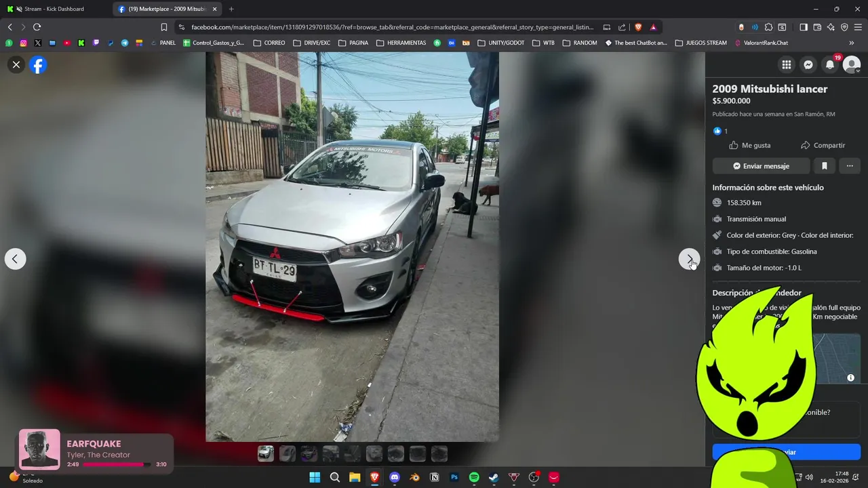Open Messenger from Facebook header
868x488 pixels.
pyautogui.click(x=808, y=65)
